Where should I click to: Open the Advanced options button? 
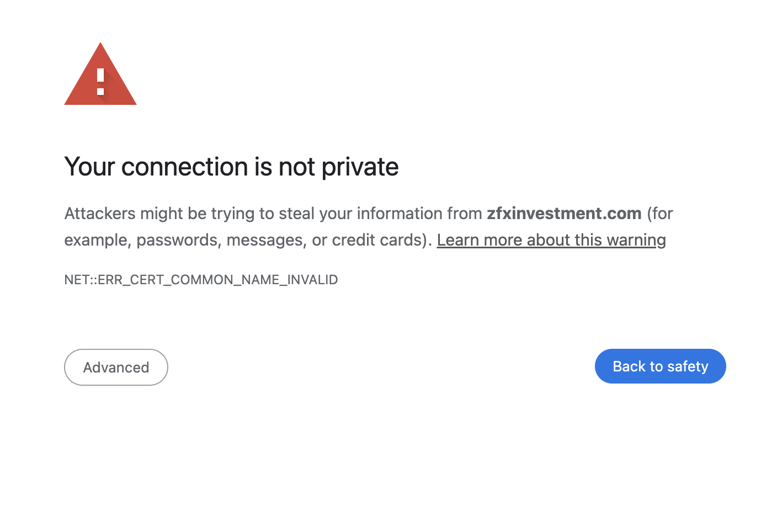[x=116, y=367]
